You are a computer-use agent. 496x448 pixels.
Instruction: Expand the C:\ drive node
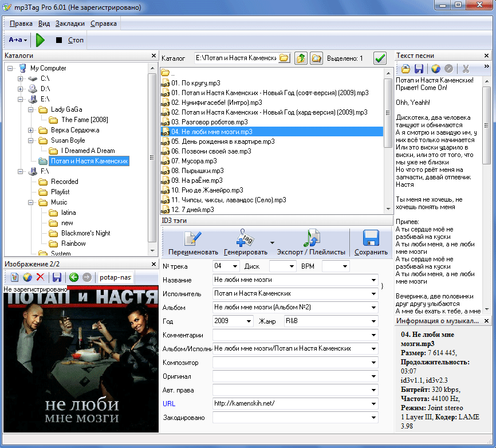(20, 78)
